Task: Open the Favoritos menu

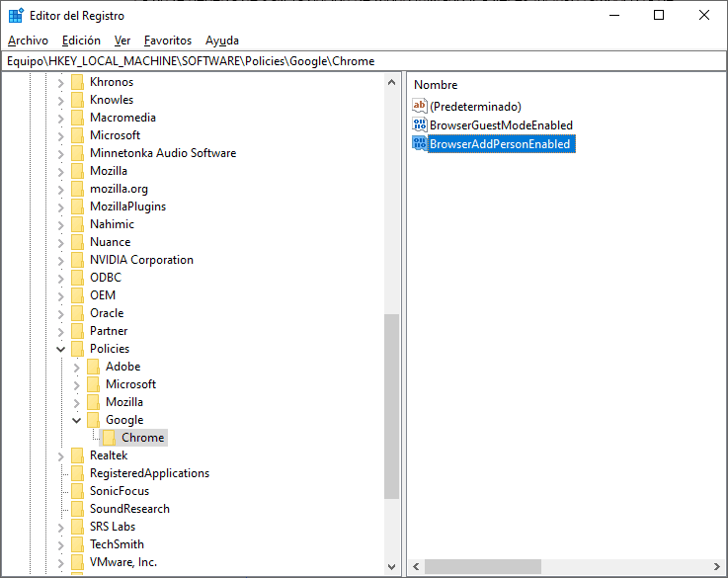Action: click(168, 41)
